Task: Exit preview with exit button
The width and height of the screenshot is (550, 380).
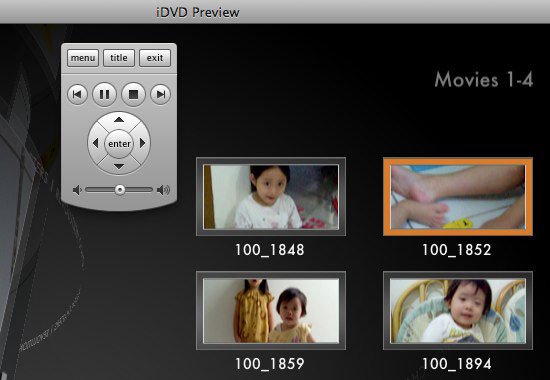Action: (x=155, y=58)
